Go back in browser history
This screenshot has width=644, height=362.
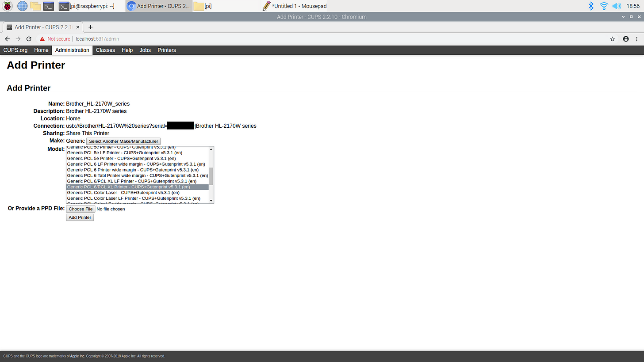pyautogui.click(x=8, y=39)
